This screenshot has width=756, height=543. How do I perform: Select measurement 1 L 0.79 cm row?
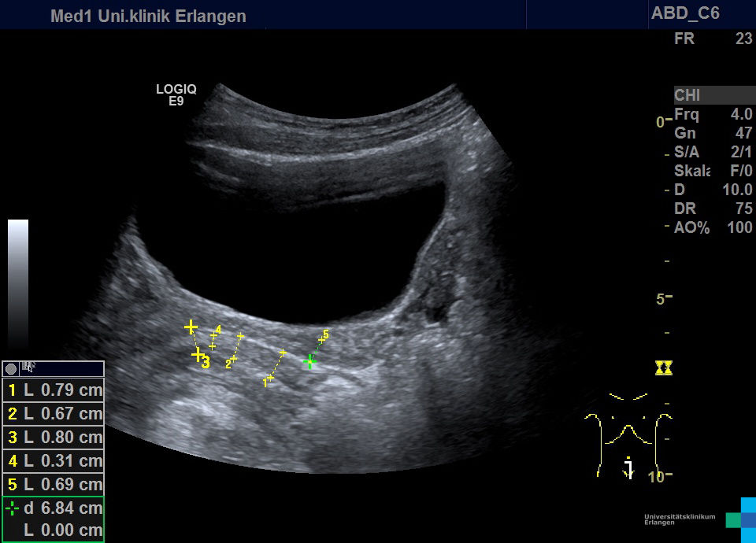[54, 390]
